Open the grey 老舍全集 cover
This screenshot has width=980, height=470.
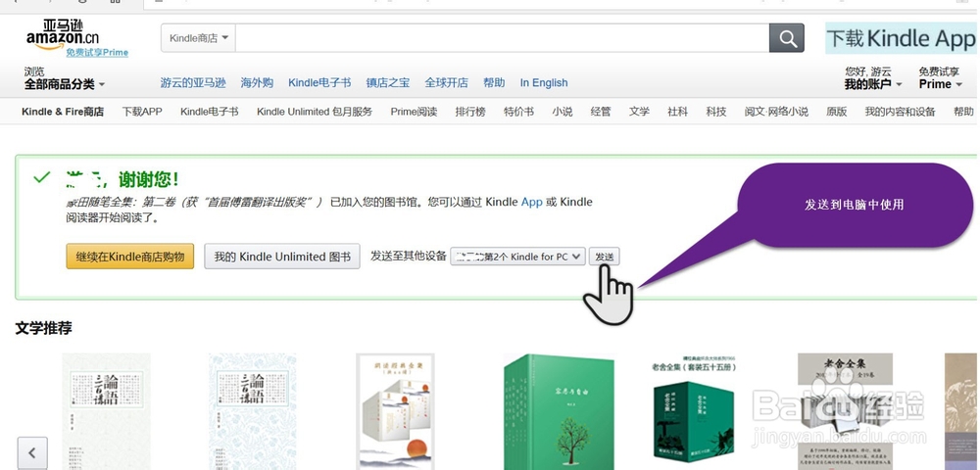845,411
